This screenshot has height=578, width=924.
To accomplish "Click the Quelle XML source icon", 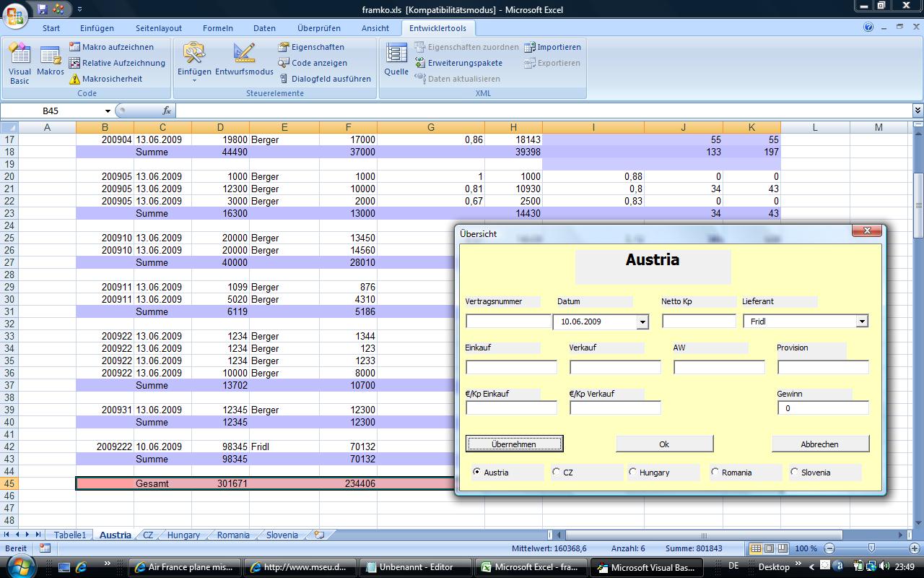I will (x=396, y=61).
